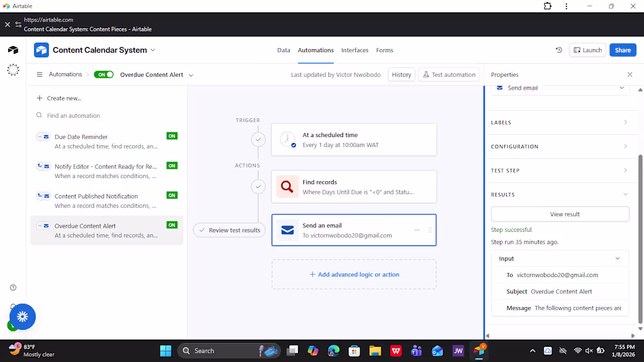644x362 pixels.
Task: Click ON badge for Content Published Notification
Action: [172, 195]
